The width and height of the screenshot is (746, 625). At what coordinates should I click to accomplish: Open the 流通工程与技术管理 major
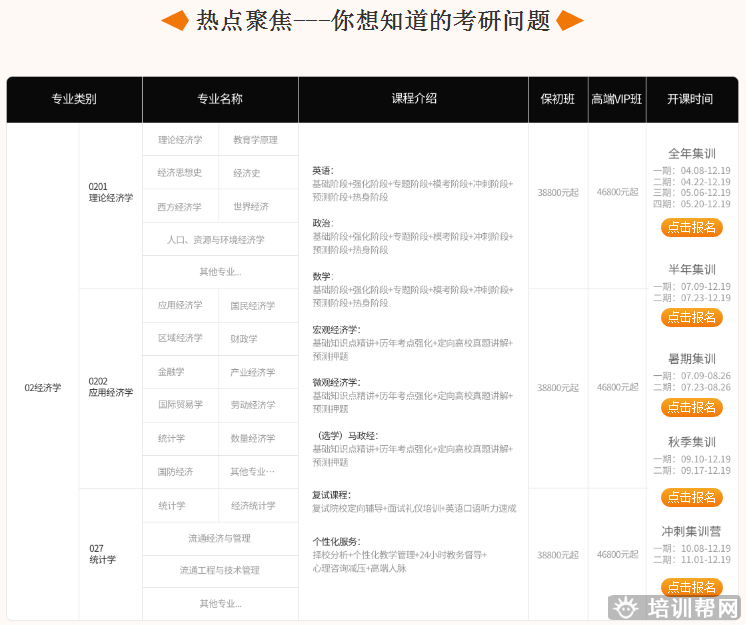pyautogui.click(x=220, y=571)
